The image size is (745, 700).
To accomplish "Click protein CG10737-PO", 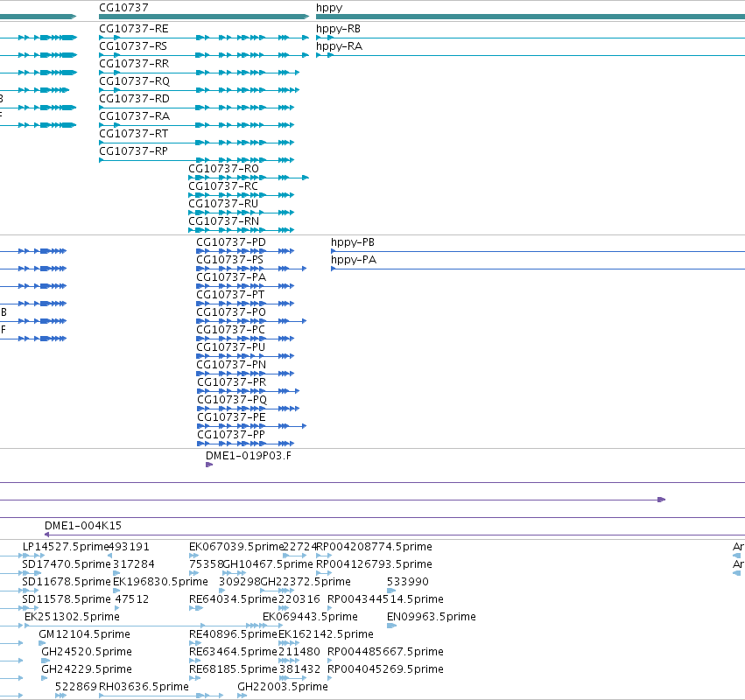I will (231, 312).
